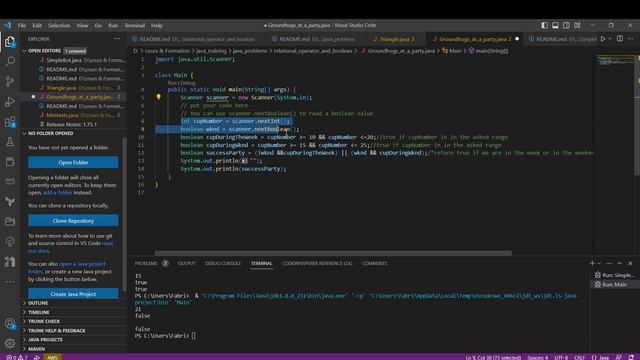Open the Run and Debug view icon

[10, 102]
